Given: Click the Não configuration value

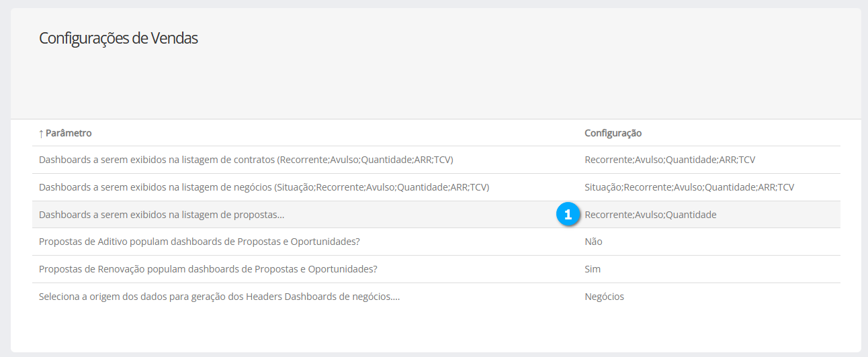Looking at the screenshot, I should pyautogui.click(x=593, y=242).
